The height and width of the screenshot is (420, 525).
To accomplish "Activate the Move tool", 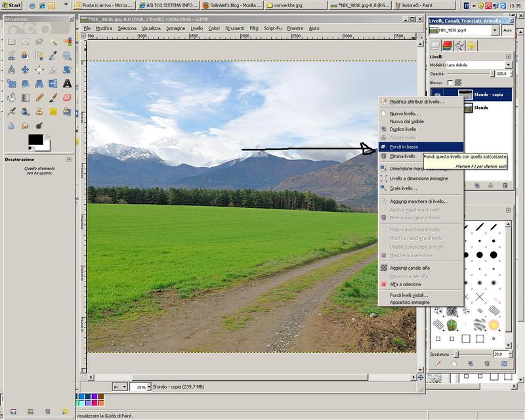I will tap(25, 70).
